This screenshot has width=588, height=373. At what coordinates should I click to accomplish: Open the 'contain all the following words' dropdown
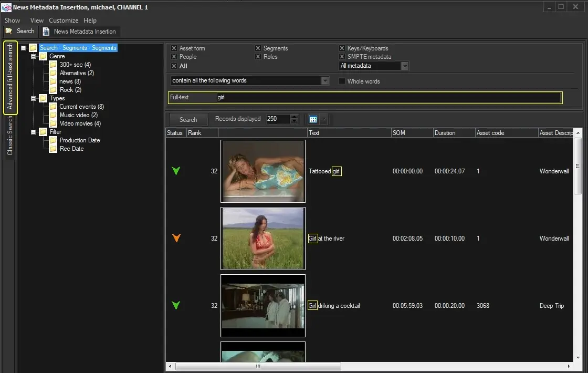pyautogui.click(x=324, y=81)
